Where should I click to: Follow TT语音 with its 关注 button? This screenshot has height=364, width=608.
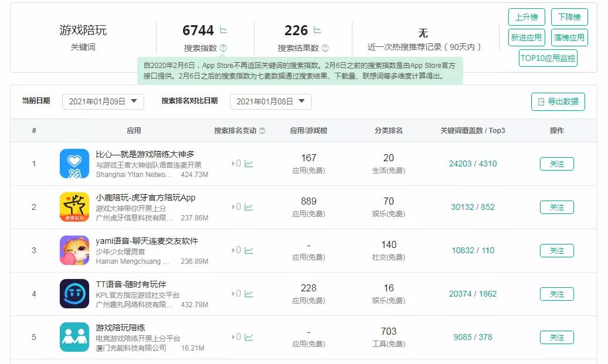pos(557,294)
